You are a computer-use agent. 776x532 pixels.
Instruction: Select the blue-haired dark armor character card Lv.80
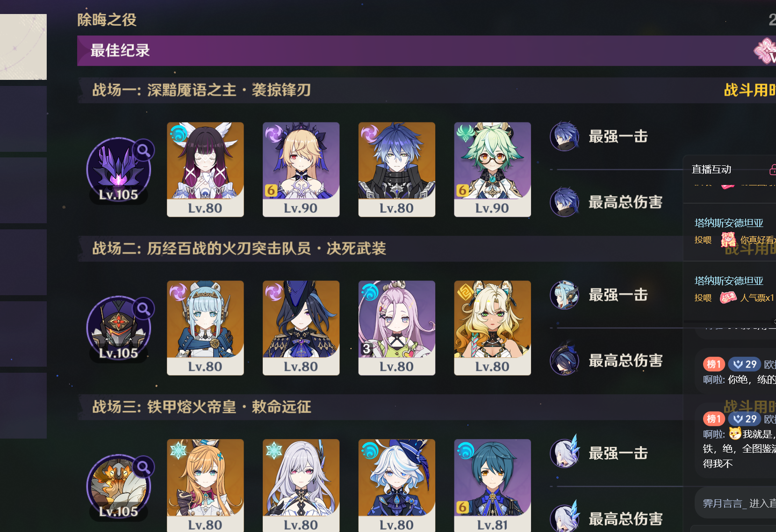(396, 170)
